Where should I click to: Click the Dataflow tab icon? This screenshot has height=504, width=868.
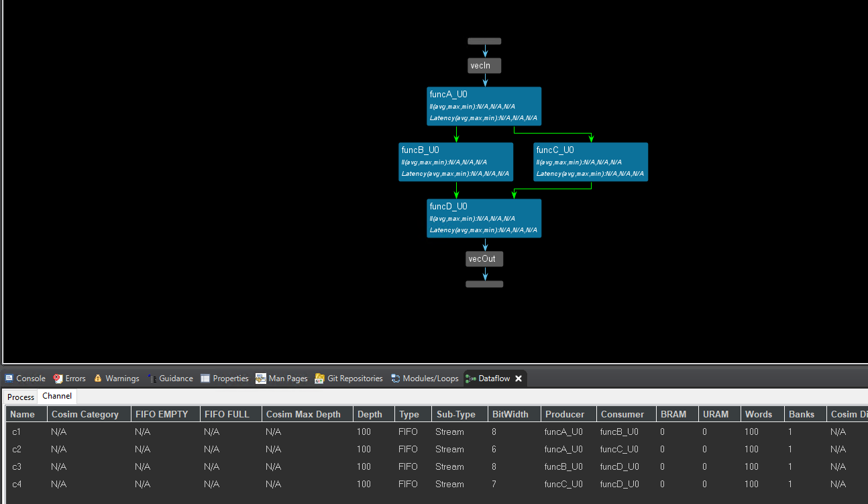click(471, 379)
